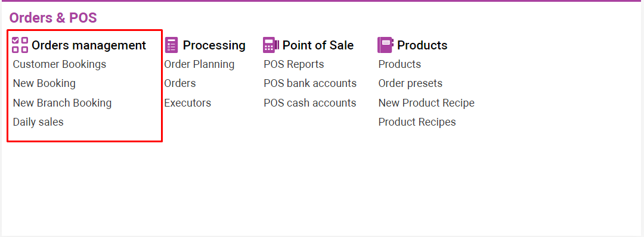Screen dimensions: 644x237
Task: Click the Point of Sale calculator icon
Action: coord(271,45)
